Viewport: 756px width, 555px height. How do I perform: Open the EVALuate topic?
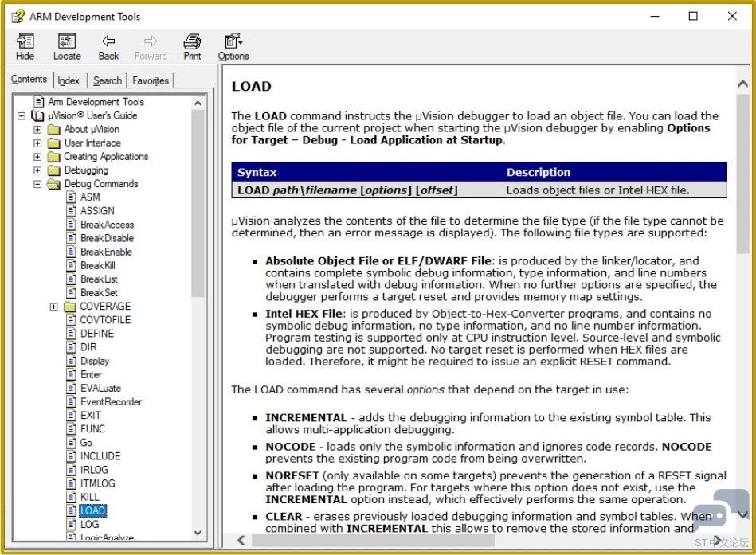(100, 388)
